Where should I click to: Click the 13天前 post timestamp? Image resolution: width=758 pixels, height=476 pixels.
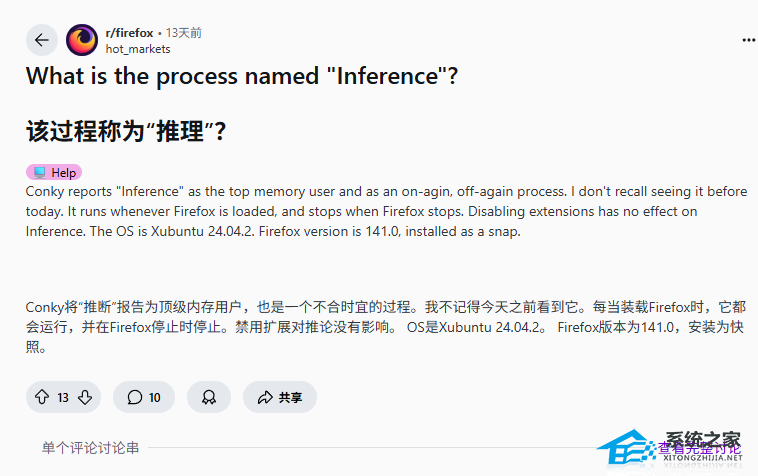(x=184, y=33)
